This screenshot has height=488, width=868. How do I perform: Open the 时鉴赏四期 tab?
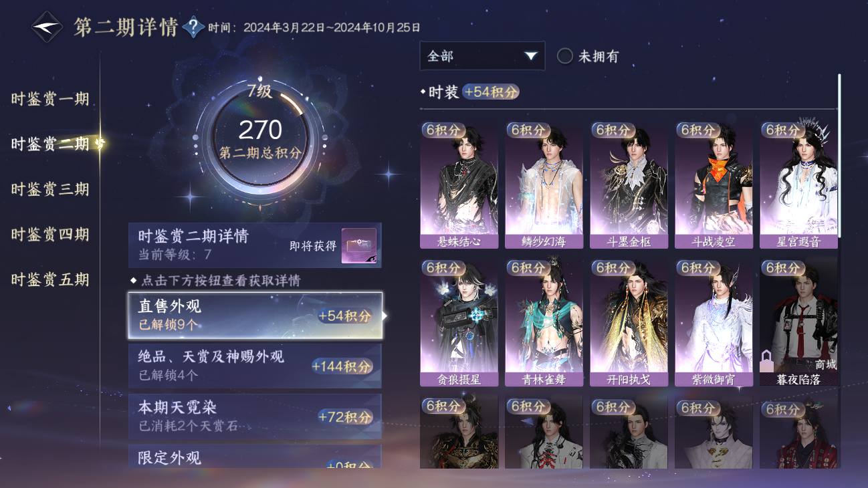pyautogui.click(x=50, y=234)
